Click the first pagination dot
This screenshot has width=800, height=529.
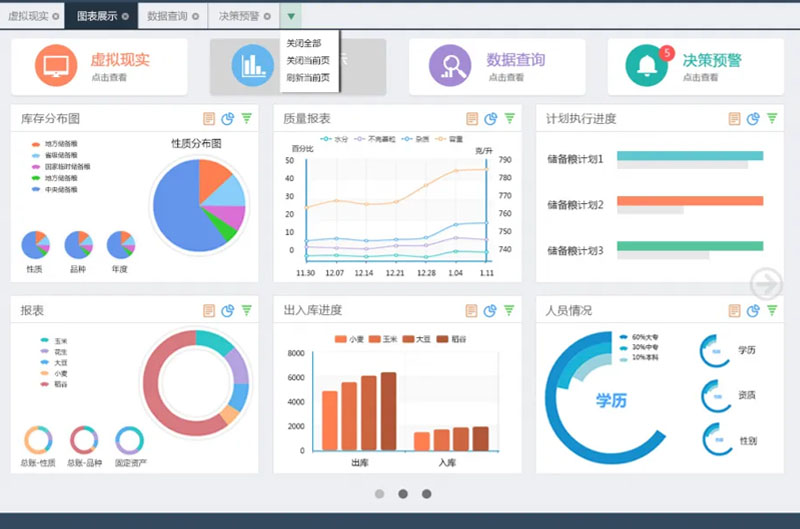tap(379, 494)
